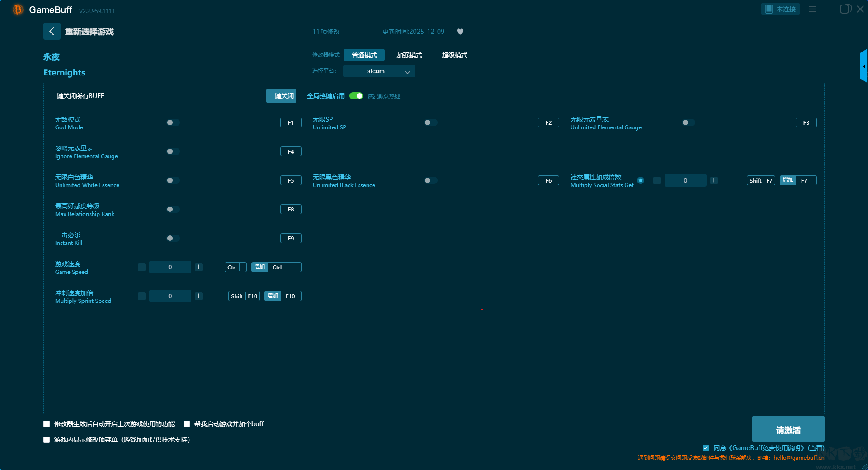This screenshot has height=470, width=868.
Task: Select 超级模式 super mode tab
Action: [454, 55]
